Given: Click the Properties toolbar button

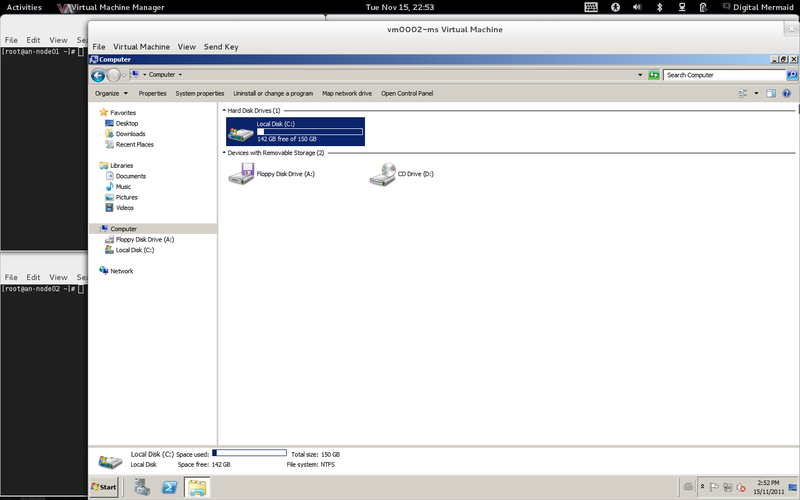Looking at the screenshot, I should click(x=153, y=93).
